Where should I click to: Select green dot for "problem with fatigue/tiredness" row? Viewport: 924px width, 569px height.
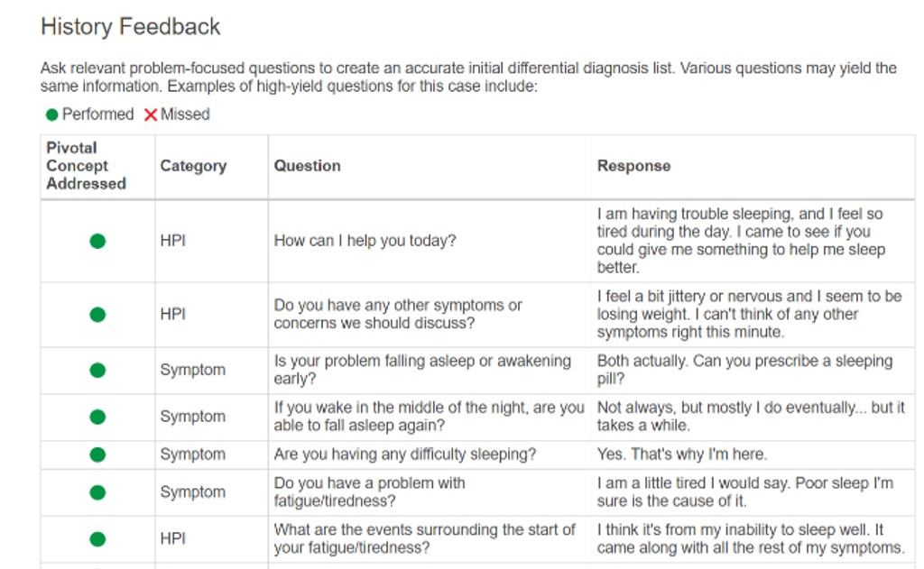point(97,492)
